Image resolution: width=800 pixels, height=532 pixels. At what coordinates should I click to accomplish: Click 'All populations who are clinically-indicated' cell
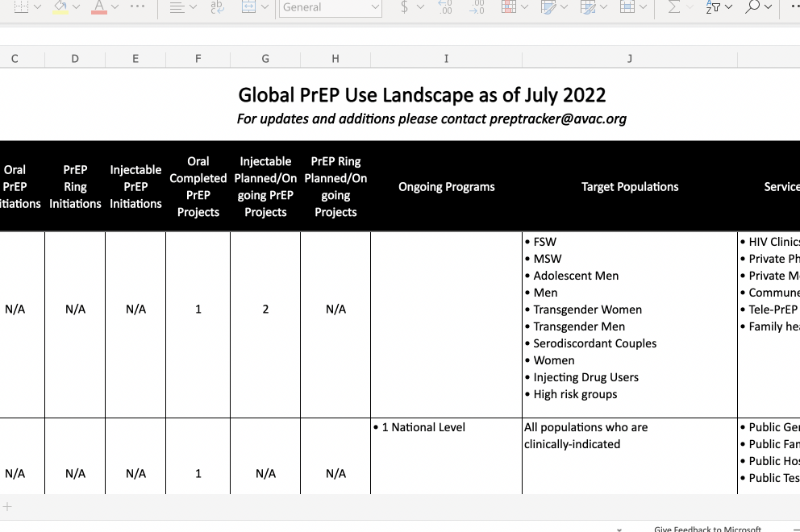(630, 456)
